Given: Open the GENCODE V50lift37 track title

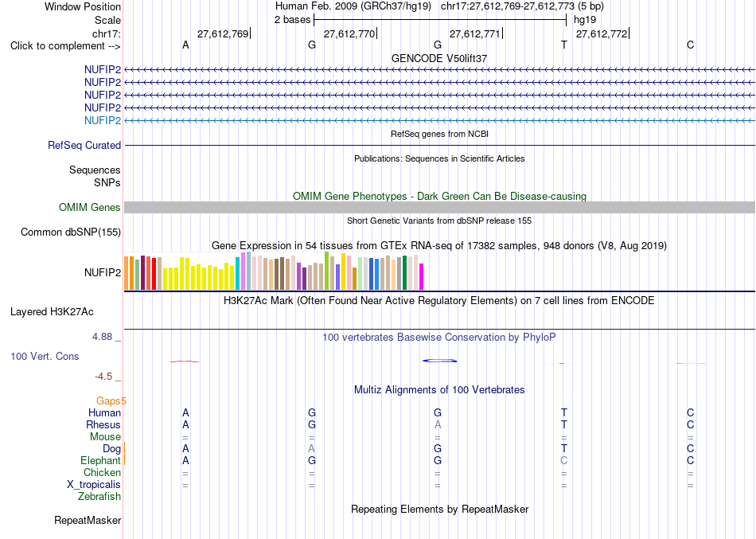Looking at the screenshot, I should [439, 58].
